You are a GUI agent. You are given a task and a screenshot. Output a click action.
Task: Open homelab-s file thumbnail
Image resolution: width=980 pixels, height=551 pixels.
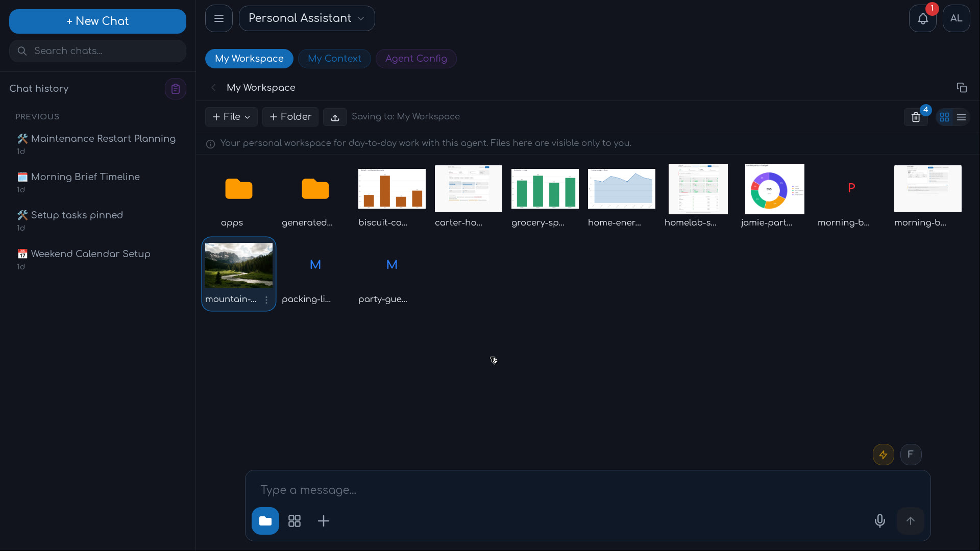click(x=698, y=189)
